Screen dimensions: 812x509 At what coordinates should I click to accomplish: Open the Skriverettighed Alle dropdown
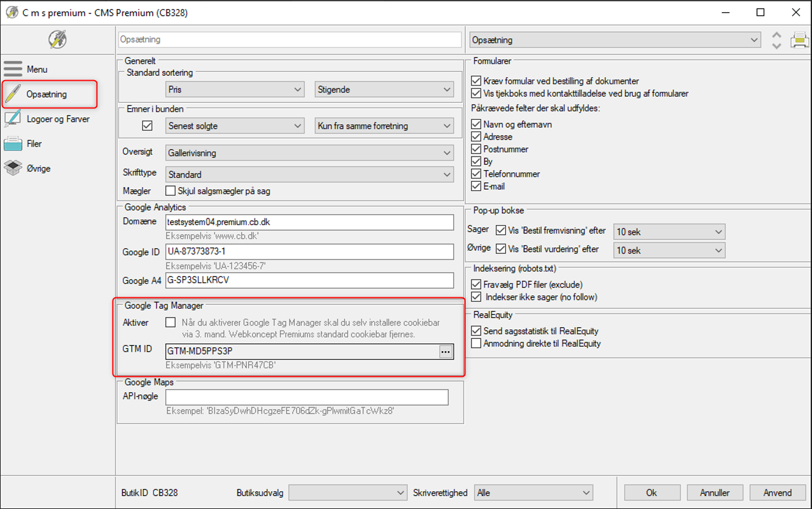(534, 492)
